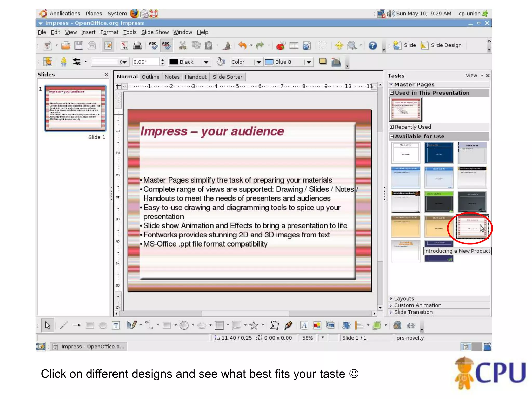
Task: Choose the Rectangle drawing tool
Action: click(x=90, y=325)
